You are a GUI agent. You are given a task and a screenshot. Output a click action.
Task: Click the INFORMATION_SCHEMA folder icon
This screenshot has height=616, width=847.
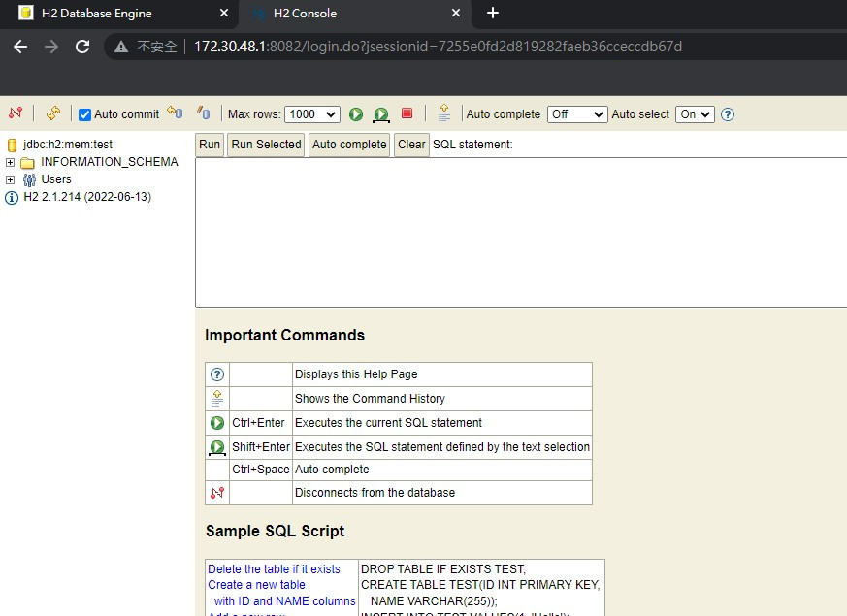click(27, 163)
